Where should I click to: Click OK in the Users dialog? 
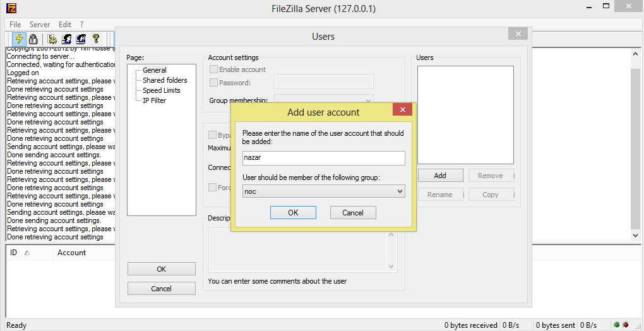click(x=162, y=269)
